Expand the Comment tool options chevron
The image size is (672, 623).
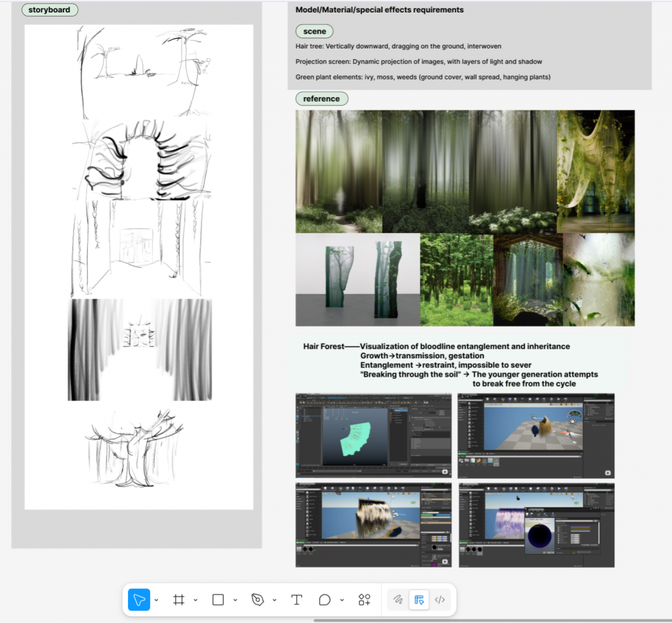[x=342, y=600]
